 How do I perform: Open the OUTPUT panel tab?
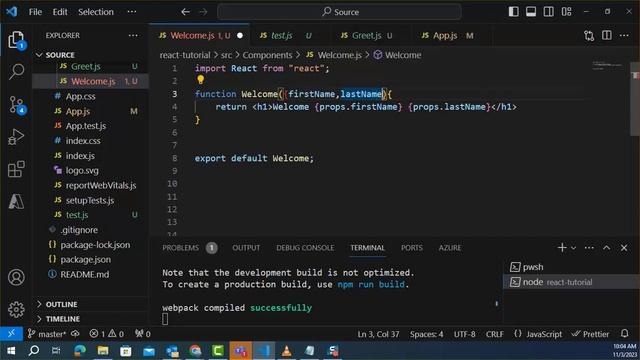(x=246, y=248)
